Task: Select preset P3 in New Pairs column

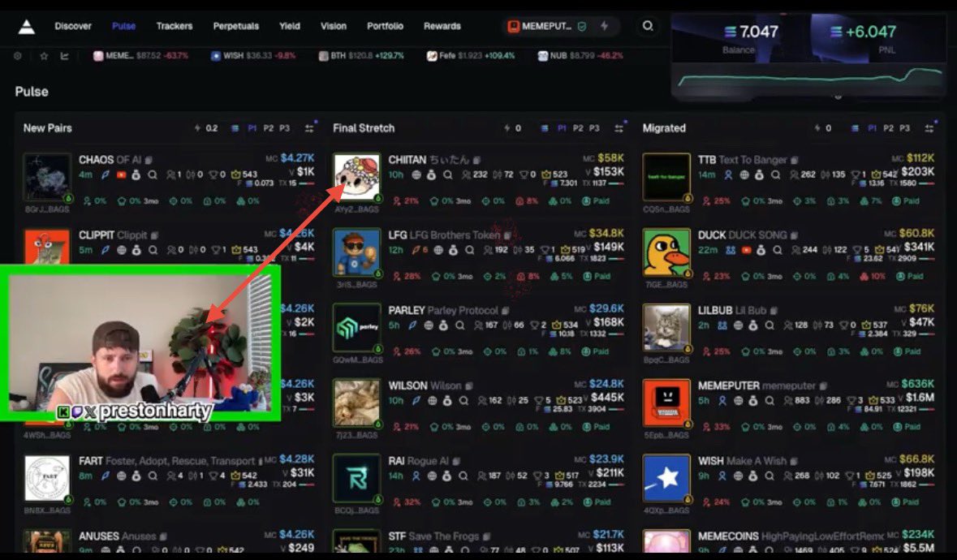Action: point(284,128)
